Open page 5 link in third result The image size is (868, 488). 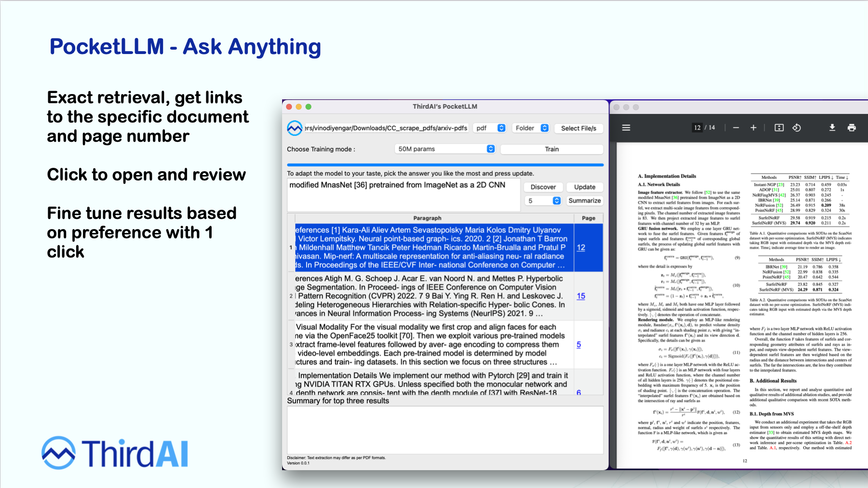point(579,345)
